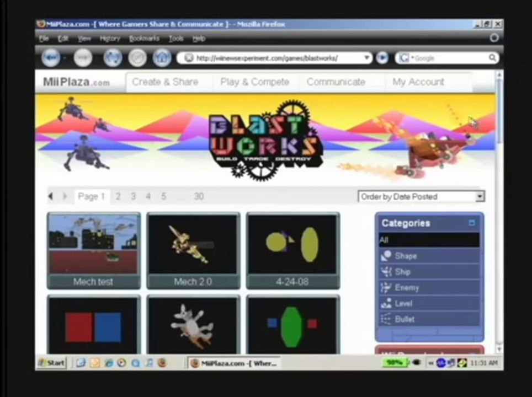The height and width of the screenshot is (397, 532).
Task: Open the View menu
Action: point(84,39)
